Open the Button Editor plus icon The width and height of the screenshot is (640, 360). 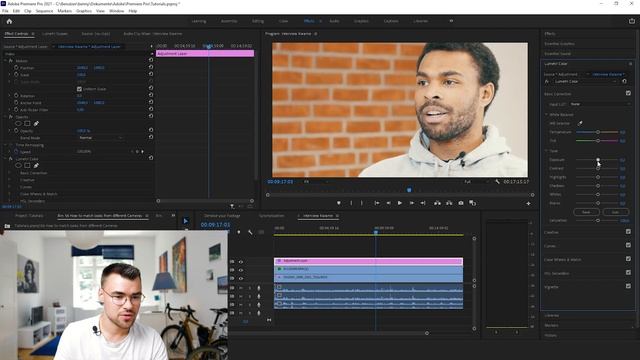coord(528,203)
